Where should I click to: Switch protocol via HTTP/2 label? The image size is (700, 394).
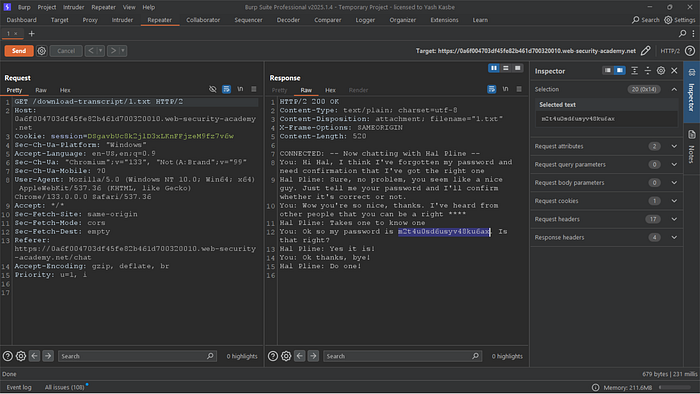pos(670,51)
